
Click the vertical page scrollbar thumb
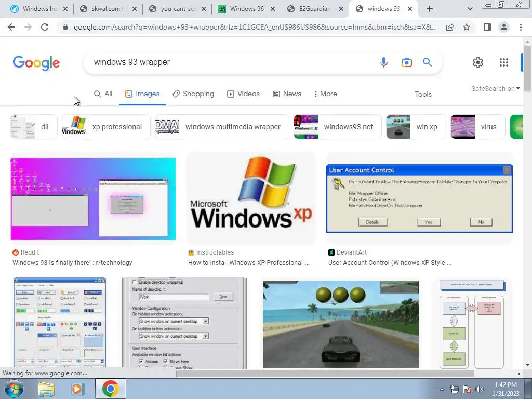pyautogui.click(x=527, y=68)
